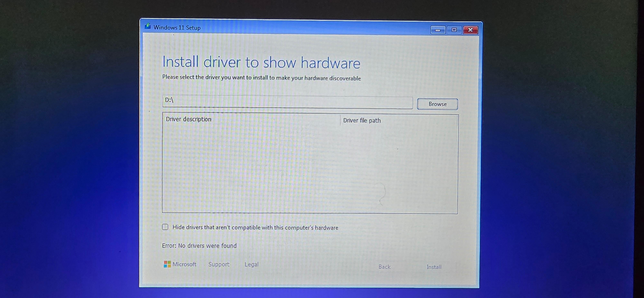
Task: Select the error text saying no drivers found
Action: pyautogui.click(x=199, y=246)
